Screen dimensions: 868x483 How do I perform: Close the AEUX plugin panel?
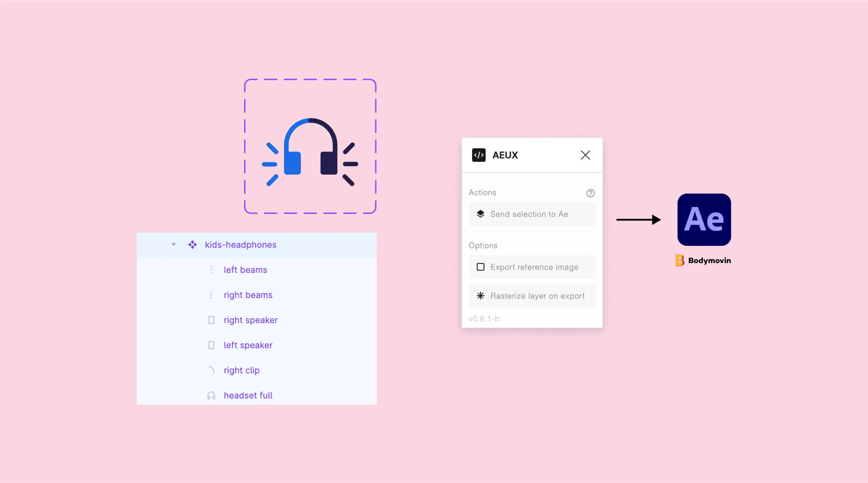tap(585, 155)
